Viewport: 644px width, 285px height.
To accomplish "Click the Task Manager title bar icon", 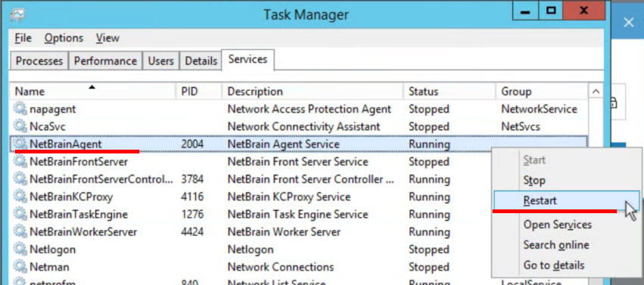I will (17, 14).
